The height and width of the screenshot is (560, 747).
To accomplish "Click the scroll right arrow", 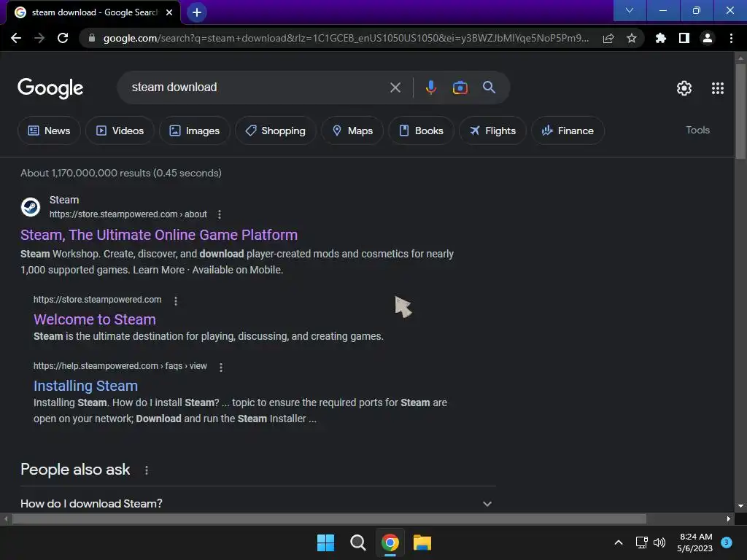I will tap(729, 518).
